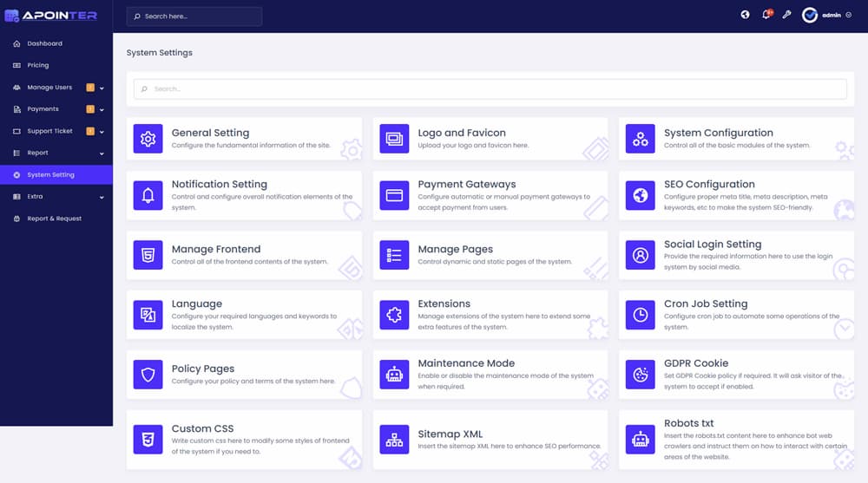Expand the Extra menu arrow

pos(102,197)
